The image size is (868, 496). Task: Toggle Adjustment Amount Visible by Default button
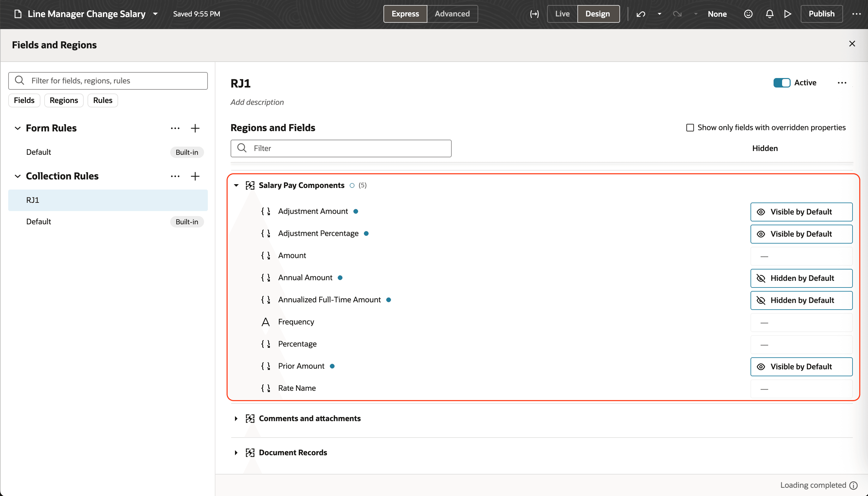pyautogui.click(x=801, y=212)
